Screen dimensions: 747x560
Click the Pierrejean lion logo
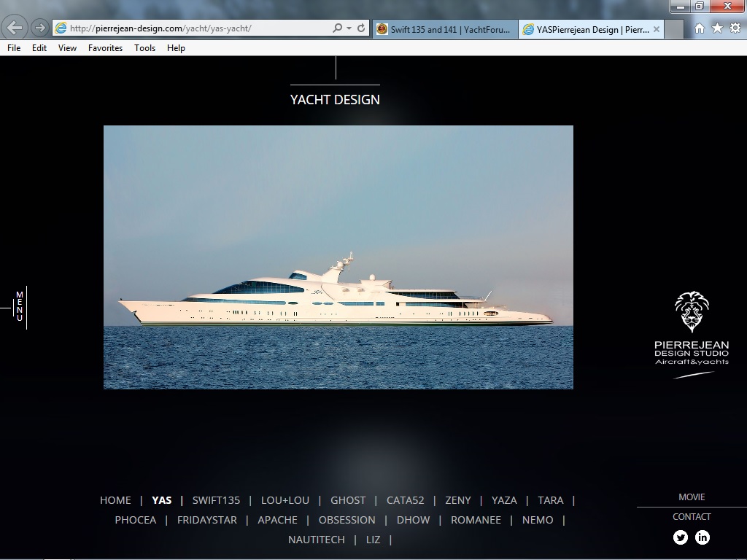692,311
